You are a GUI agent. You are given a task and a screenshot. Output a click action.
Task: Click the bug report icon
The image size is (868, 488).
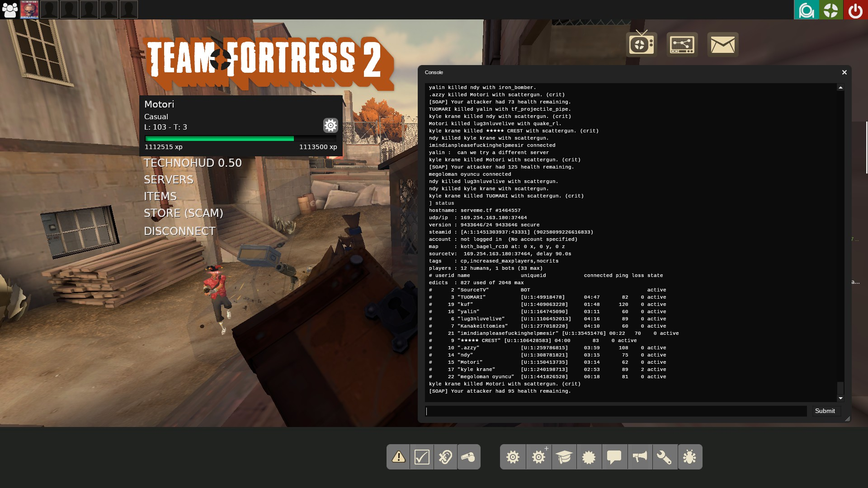pos(690,457)
